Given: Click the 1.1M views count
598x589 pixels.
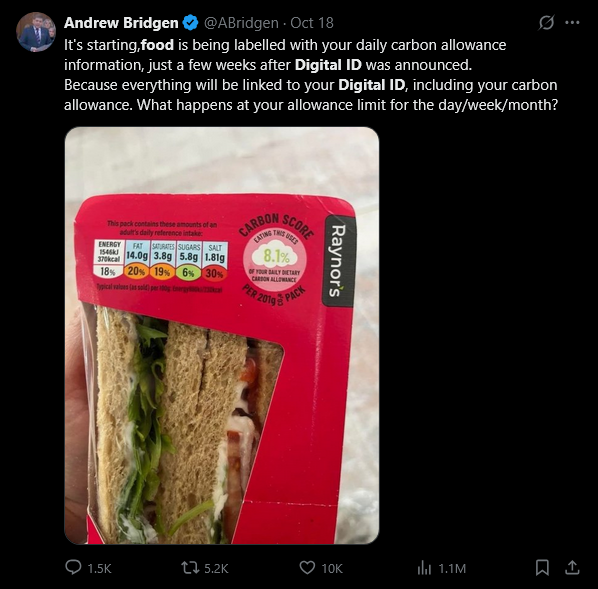Looking at the screenshot, I should [452, 569].
